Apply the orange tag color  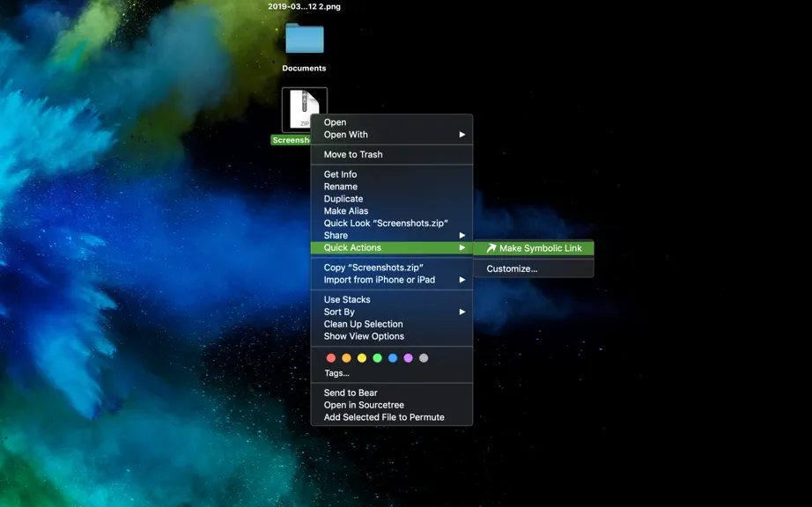(x=346, y=358)
